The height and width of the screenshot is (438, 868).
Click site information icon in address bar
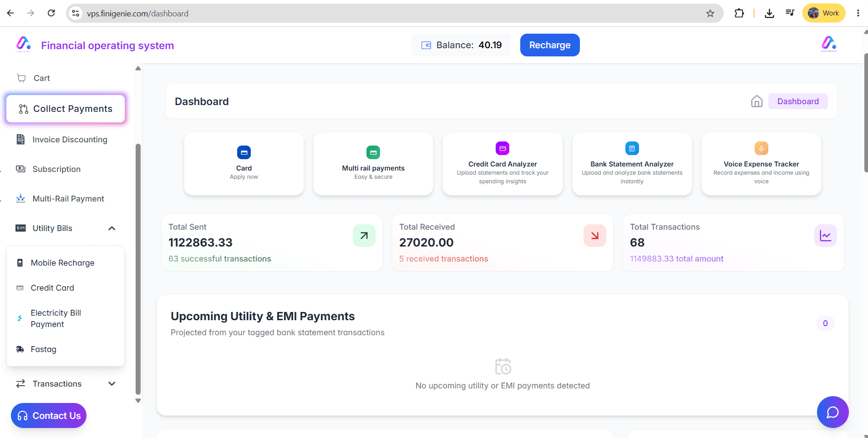point(76,13)
